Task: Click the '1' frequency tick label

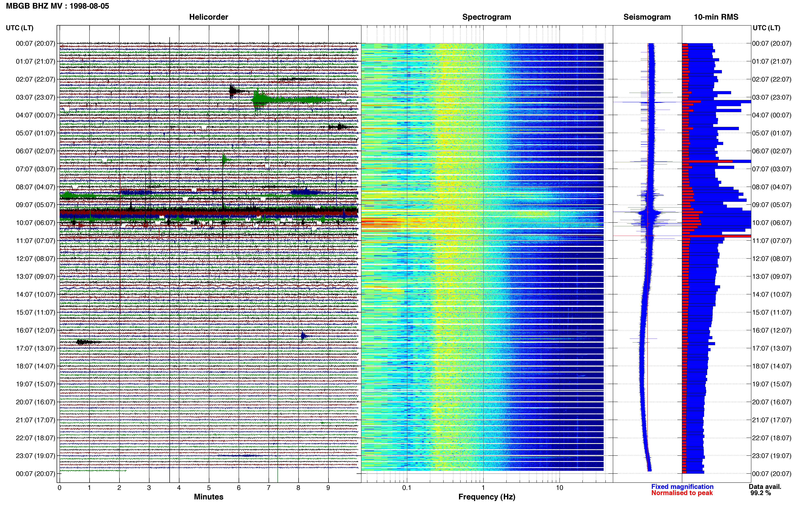Action: [483, 488]
